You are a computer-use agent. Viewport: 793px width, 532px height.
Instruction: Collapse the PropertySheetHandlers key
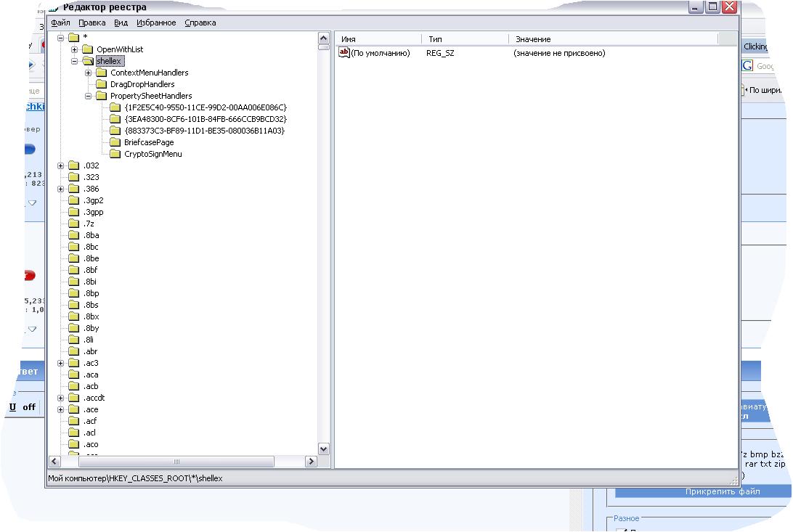[x=88, y=96]
